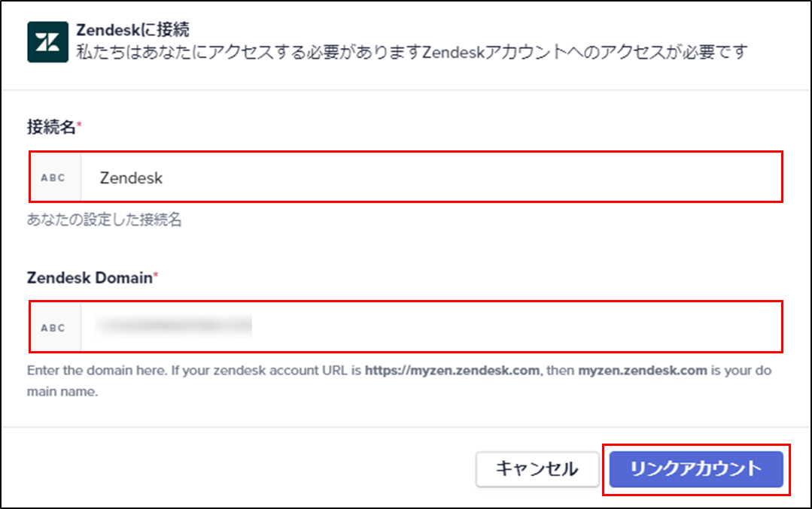Click the ABC type badge in 接続名 field
This screenshot has height=509, width=812.
53,177
